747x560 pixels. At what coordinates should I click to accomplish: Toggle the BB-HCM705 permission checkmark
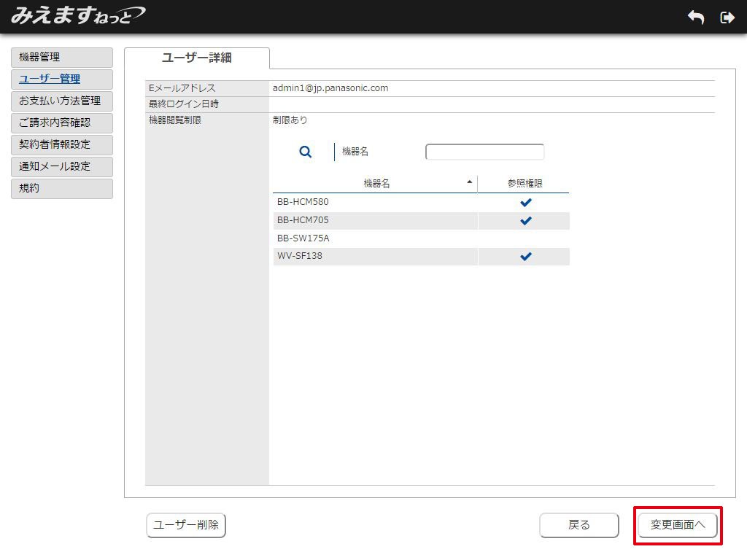[x=525, y=221]
